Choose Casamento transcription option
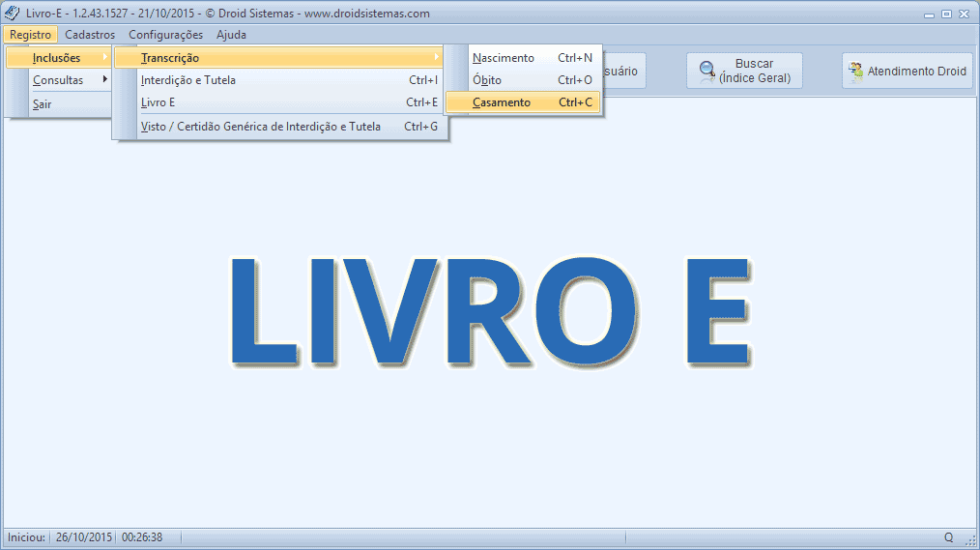This screenshot has width=980, height=550. [523, 102]
